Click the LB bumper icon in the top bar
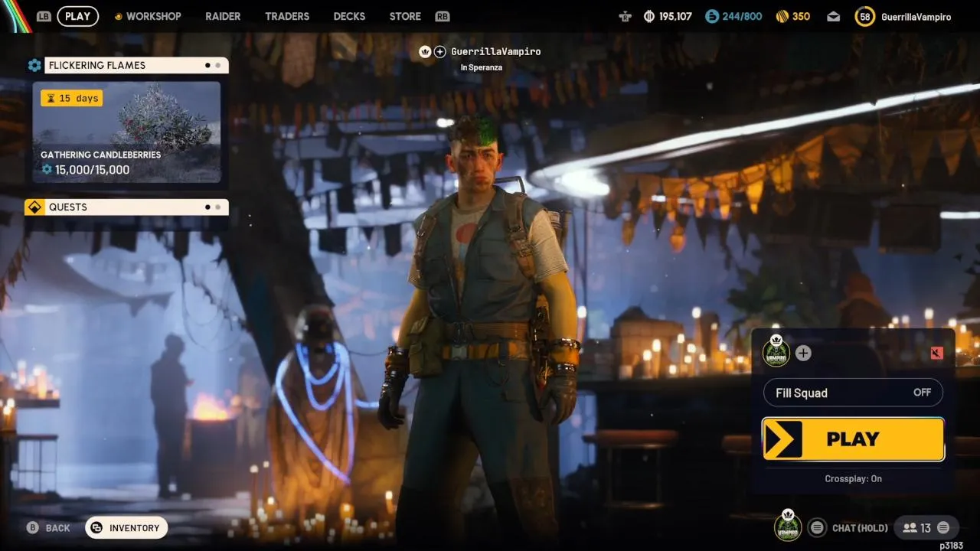 (44, 16)
